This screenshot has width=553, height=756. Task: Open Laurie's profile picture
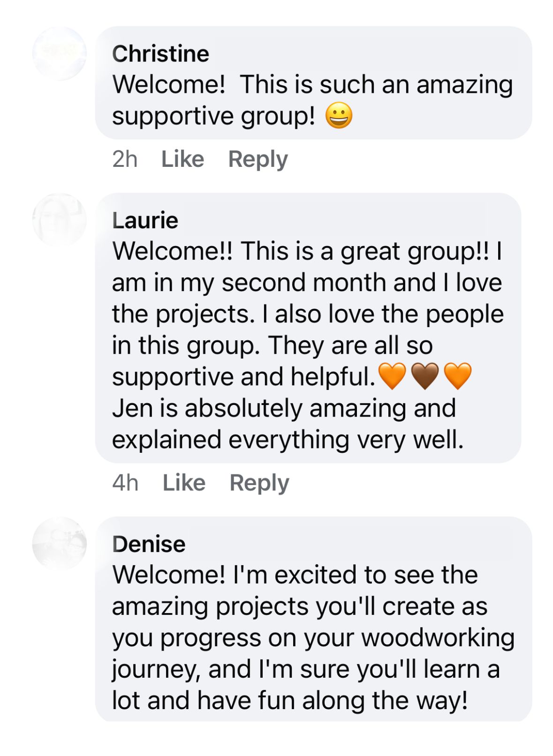(60, 220)
